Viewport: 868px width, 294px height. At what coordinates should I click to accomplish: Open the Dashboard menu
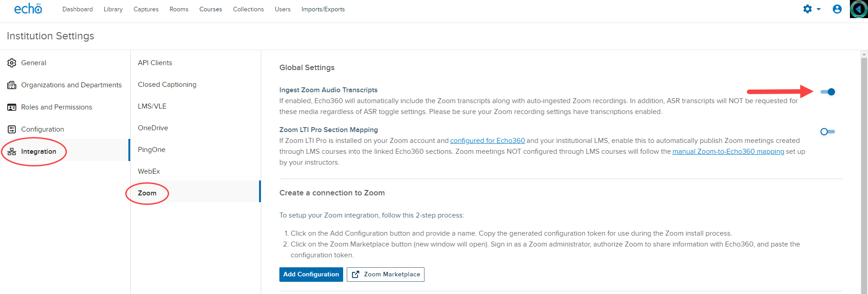(x=77, y=9)
